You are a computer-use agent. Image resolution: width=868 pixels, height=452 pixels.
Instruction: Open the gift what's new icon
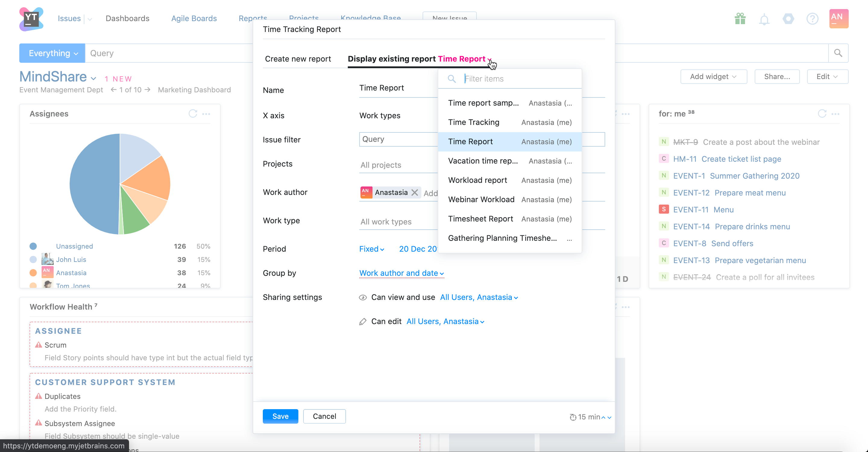[x=740, y=18]
